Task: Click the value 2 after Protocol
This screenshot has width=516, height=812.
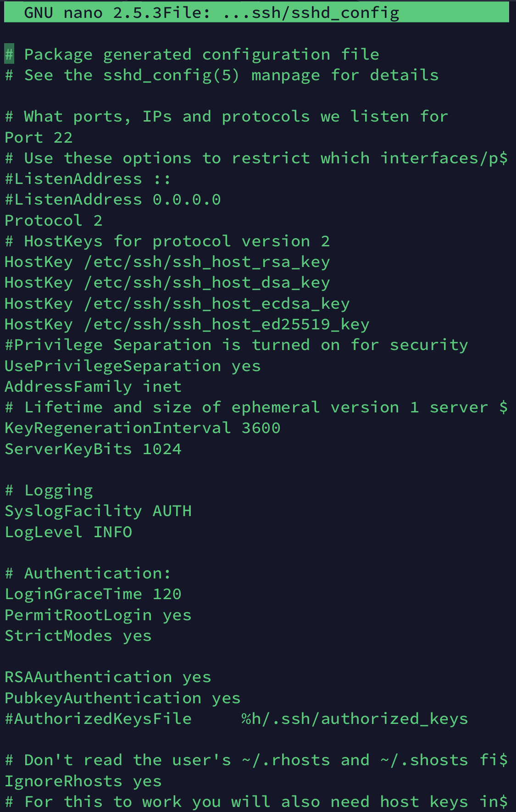Action: click(x=98, y=220)
